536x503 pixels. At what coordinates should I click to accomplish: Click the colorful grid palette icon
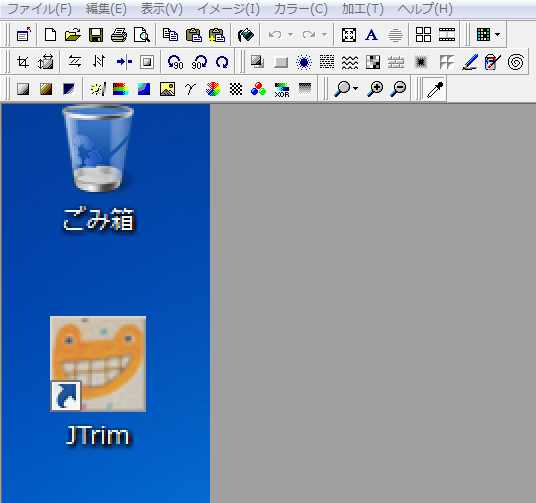click(x=483, y=35)
